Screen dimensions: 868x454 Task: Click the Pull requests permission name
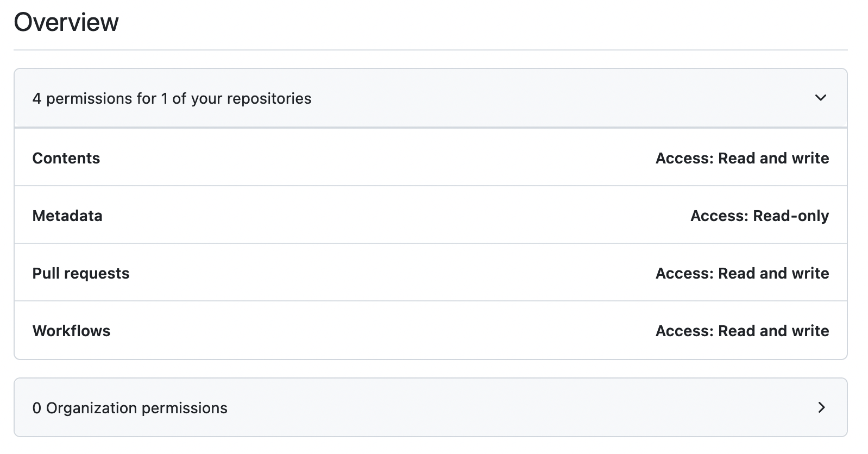[81, 273]
